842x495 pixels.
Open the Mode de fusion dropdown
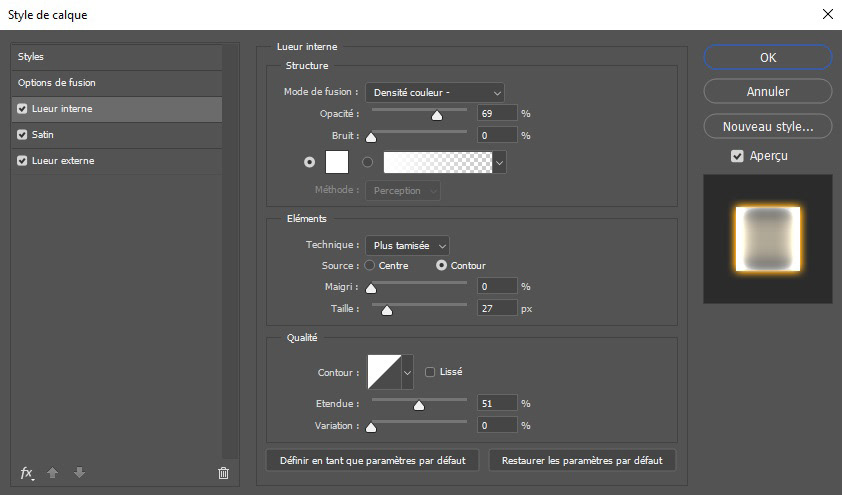[434, 92]
